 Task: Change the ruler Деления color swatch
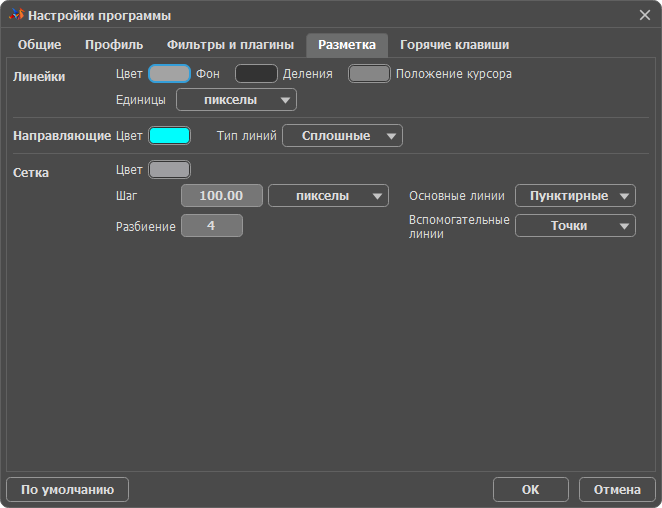point(256,74)
